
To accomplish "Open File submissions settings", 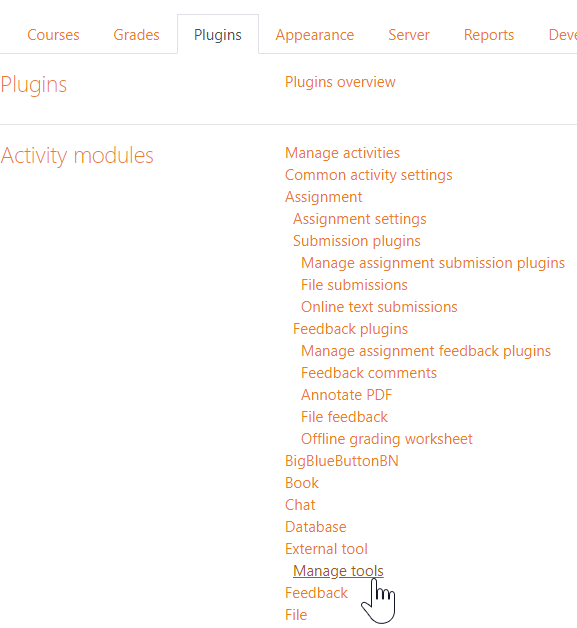I will [354, 285].
